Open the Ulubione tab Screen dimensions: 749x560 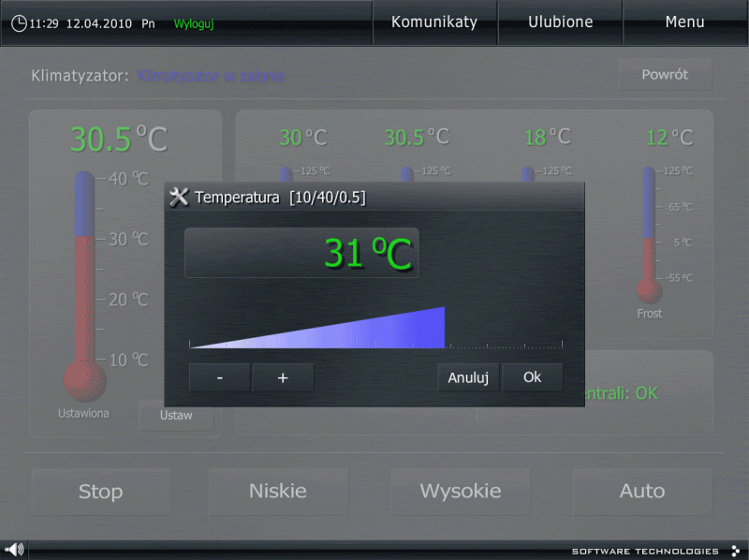[x=560, y=22]
